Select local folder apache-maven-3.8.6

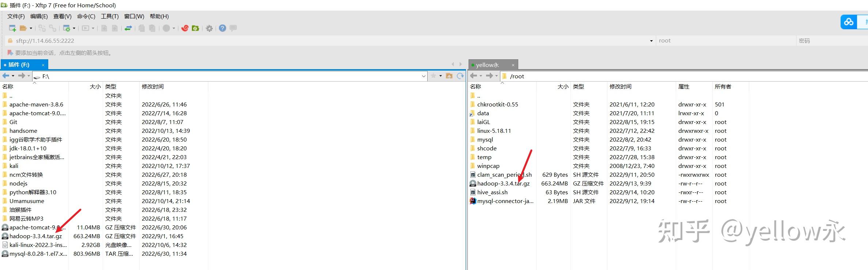[36, 105]
